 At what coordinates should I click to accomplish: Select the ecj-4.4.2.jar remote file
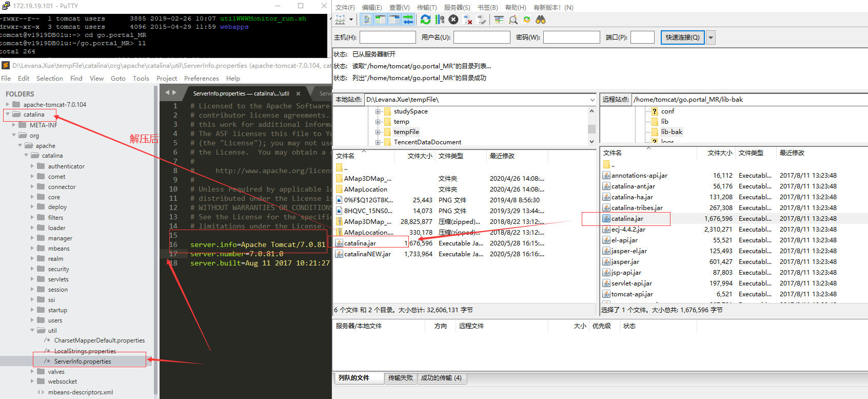pyautogui.click(x=628, y=230)
